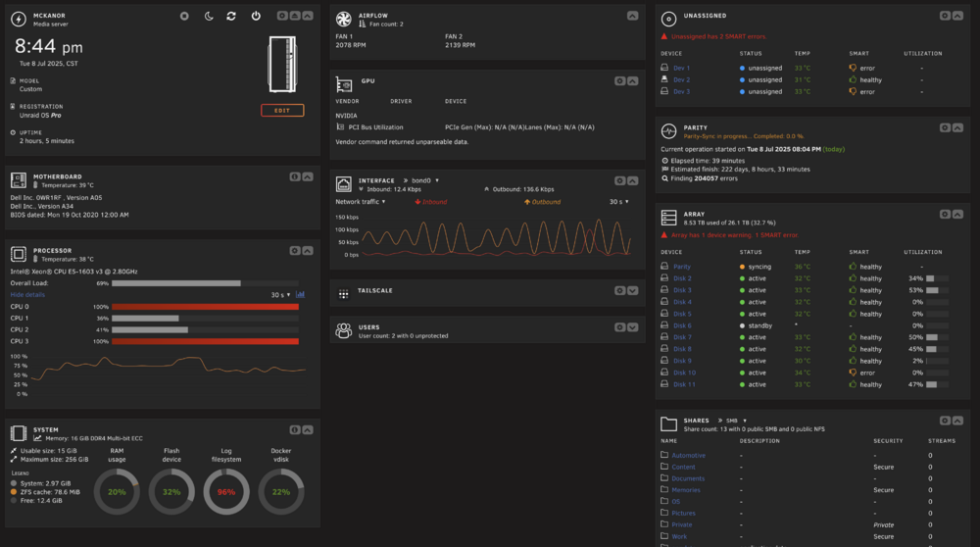This screenshot has height=547, width=980.
Task: Open the bond0 interface dropdown
Action: 425,180
